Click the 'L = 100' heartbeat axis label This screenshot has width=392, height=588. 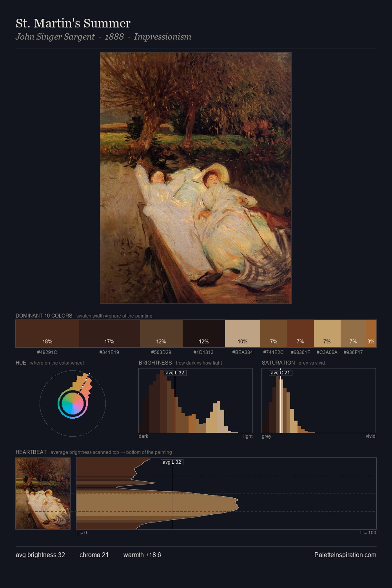point(368,532)
